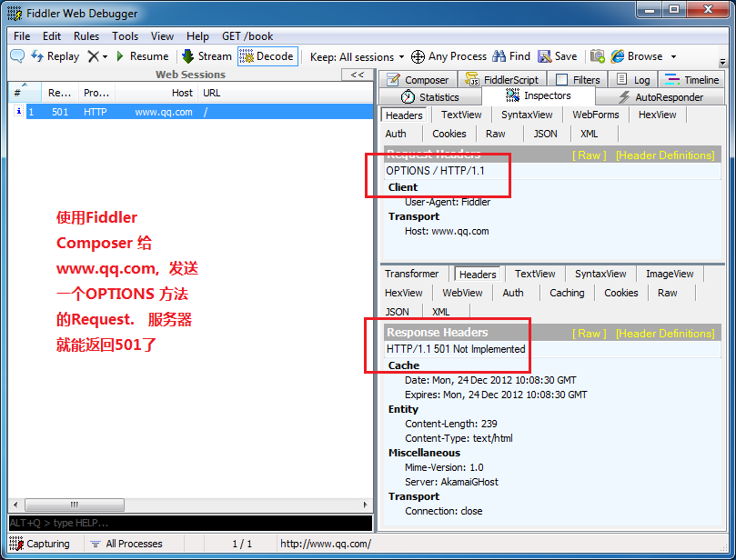Click request headers [Raw] link
This screenshot has width=736, height=560.
(590, 155)
